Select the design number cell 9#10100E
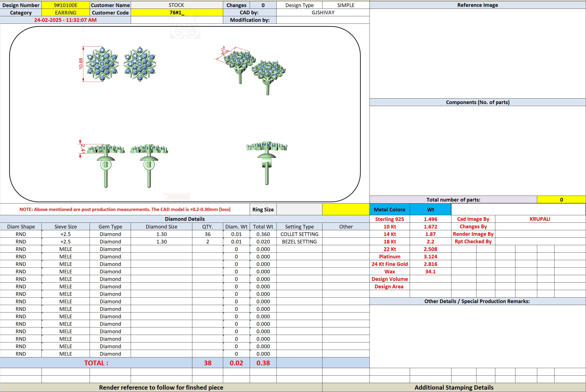Image resolution: width=586 pixels, height=392 pixels. (65, 5)
